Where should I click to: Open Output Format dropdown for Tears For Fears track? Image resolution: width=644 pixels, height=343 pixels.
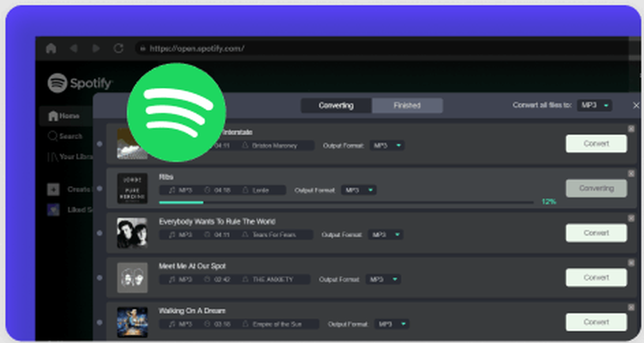(386, 235)
